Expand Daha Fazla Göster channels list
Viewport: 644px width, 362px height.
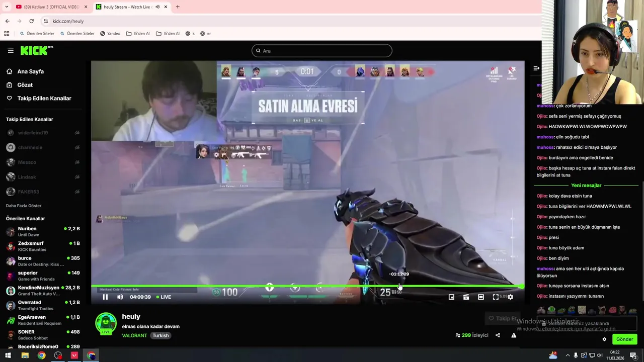coord(24,206)
